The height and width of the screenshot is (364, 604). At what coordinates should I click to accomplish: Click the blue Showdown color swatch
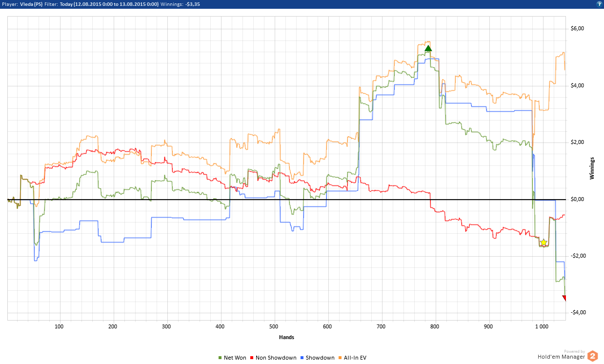coord(302,358)
